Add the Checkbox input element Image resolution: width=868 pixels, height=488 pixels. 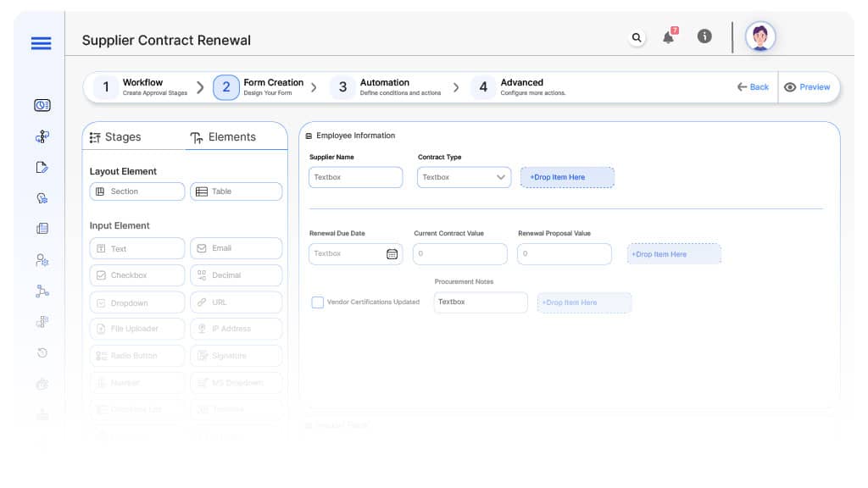click(x=137, y=275)
